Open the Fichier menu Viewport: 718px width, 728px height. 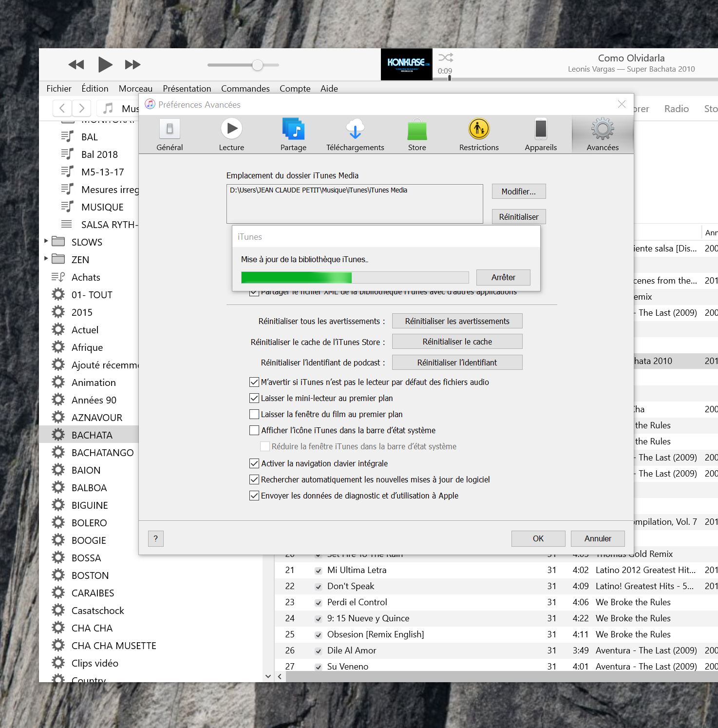[59, 89]
